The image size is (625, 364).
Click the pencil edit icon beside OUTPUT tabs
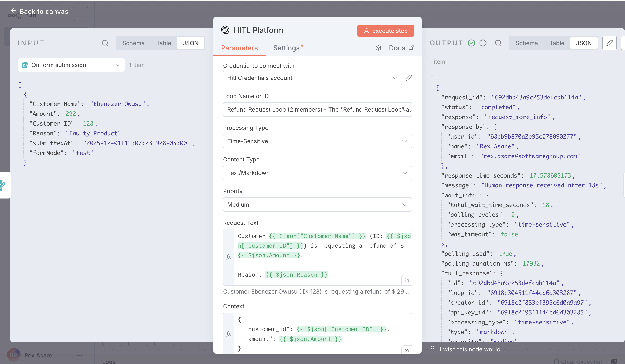coord(610,43)
